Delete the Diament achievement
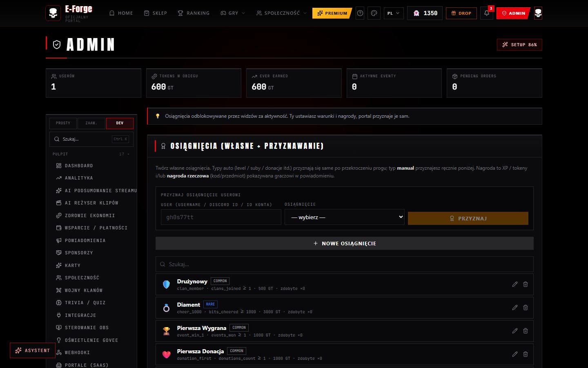This screenshot has height=368, width=588. (x=526, y=307)
